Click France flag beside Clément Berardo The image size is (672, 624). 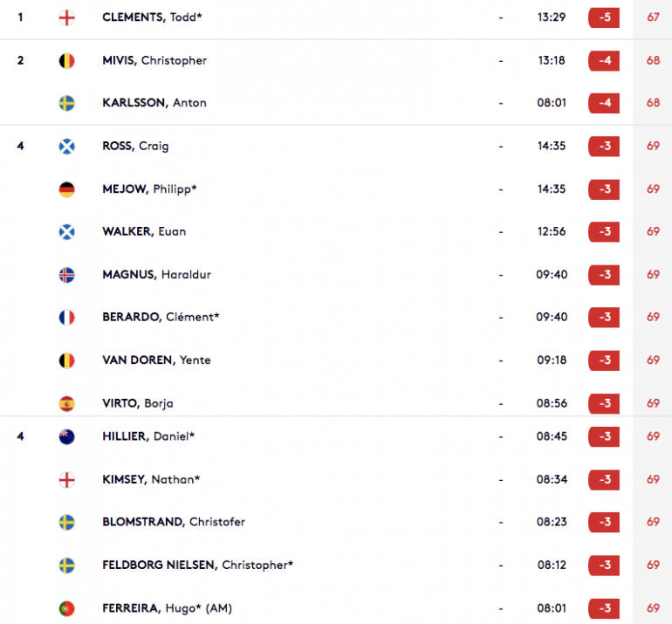point(66,318)
